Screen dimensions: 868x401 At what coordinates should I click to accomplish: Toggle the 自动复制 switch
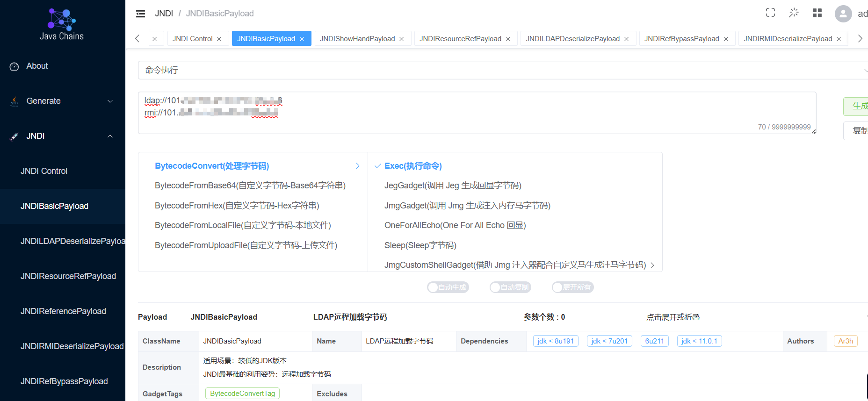(510, 287)
